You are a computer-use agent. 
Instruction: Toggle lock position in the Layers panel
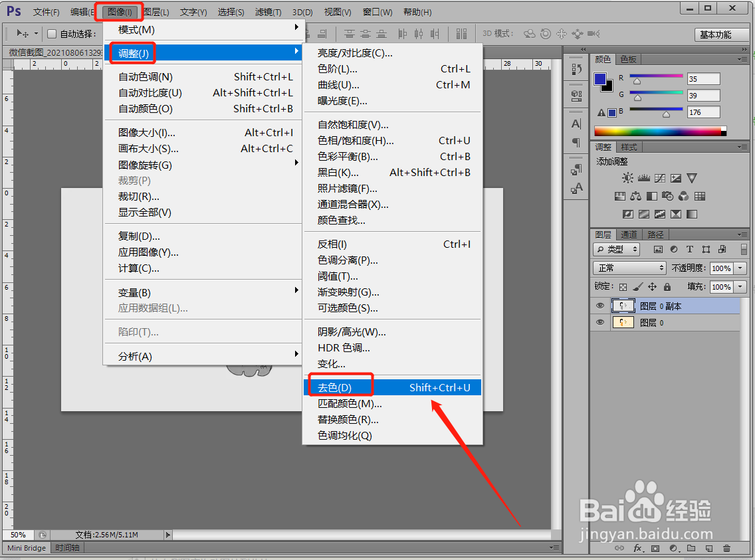click(x=652, y=287)
